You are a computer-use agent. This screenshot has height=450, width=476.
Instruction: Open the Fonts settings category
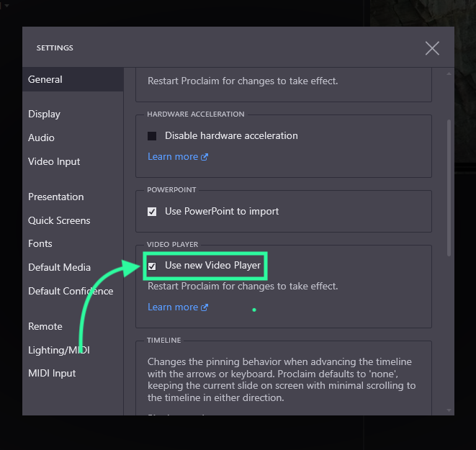(x=40, y=243)
